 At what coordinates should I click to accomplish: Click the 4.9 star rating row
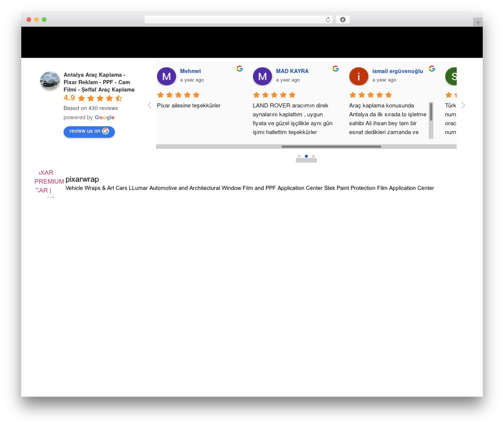coord(93,98)
